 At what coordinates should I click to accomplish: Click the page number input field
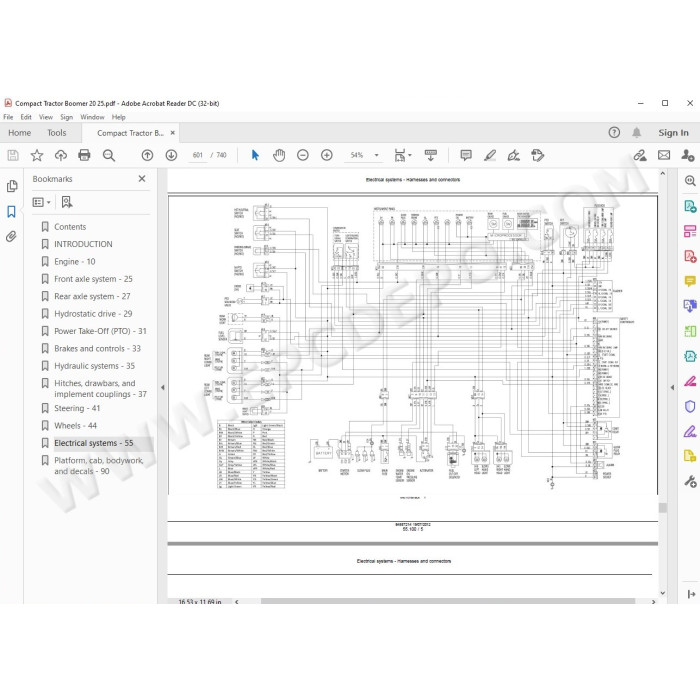198,155
